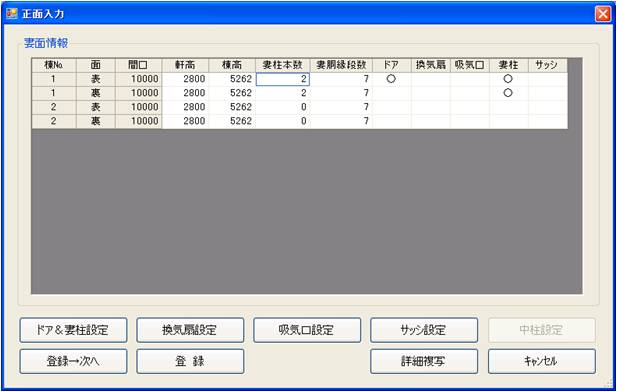Click the 棟高 column header

(x=232, y=65)
